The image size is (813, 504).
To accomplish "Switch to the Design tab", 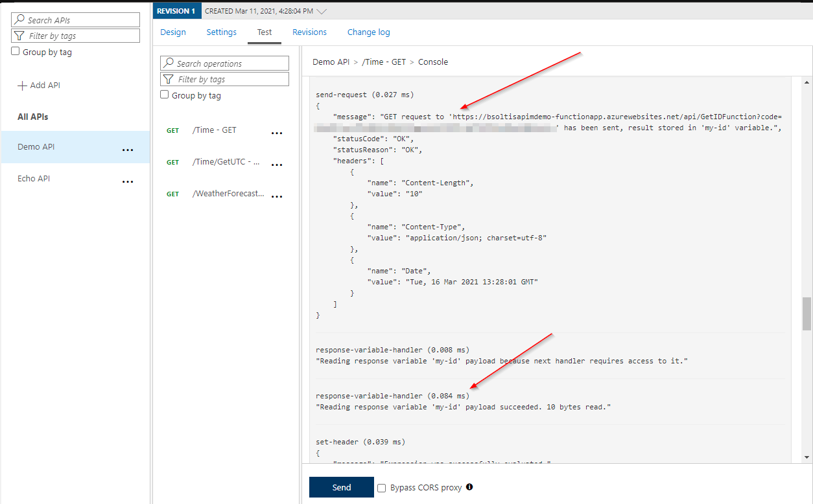I will (173, 32).
